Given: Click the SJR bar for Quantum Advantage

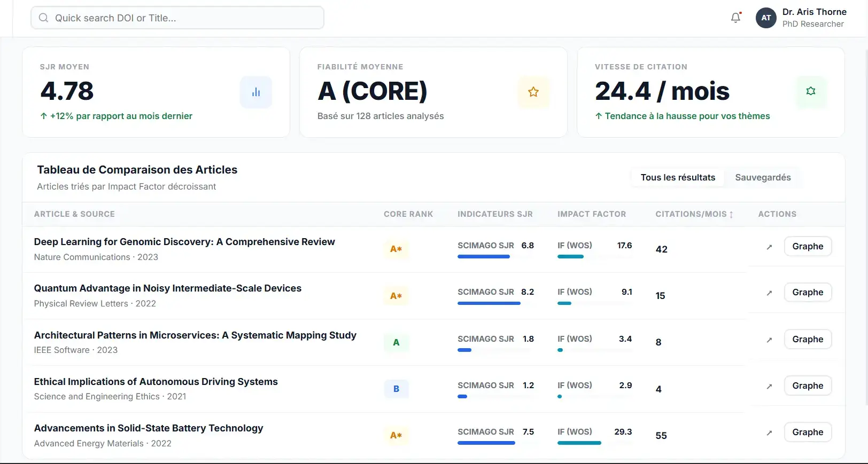Looking at the screenshot, I should (489, 303).
